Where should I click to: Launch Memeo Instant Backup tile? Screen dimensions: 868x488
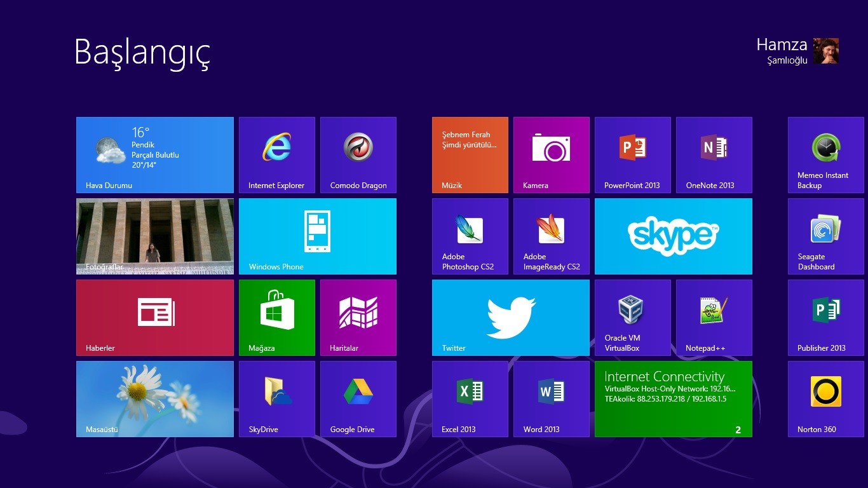826,155
